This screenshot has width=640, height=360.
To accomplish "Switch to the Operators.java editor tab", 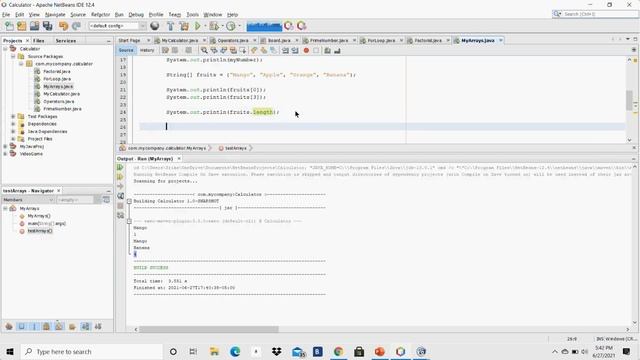I will click(233, 40).
